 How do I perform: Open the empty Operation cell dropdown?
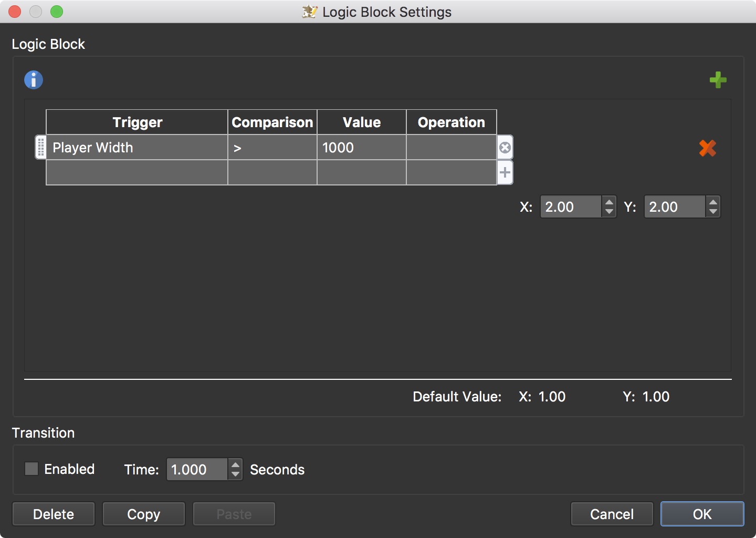pos(451,148)
